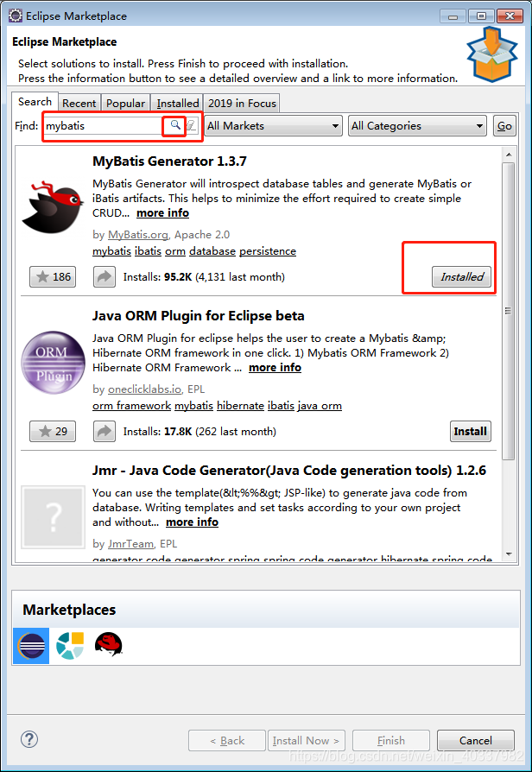Switch to the Search tab
Image resolution: width=532 pixels, height=772 pixels.
point(35,102)
